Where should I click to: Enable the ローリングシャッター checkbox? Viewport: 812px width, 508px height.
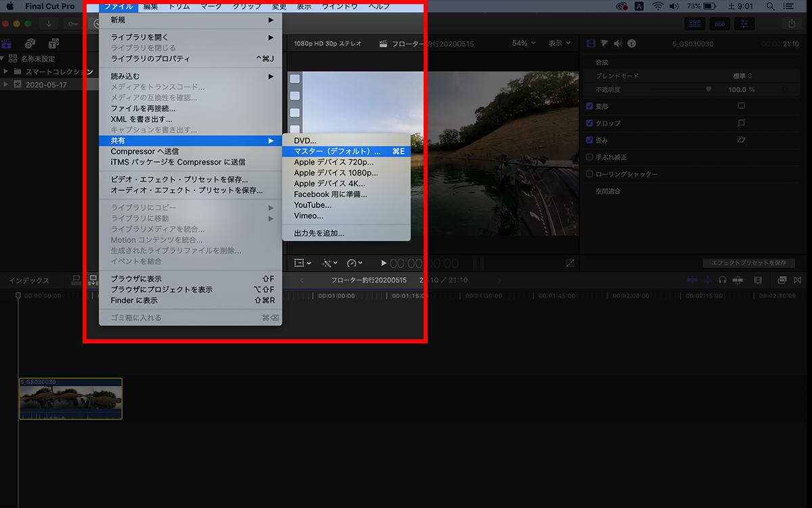pyautogui.click(x=589, y=174)
